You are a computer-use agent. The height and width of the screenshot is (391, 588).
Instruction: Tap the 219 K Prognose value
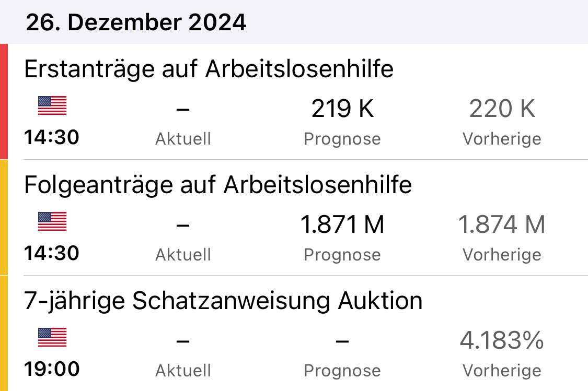click(x=342, y=109)
